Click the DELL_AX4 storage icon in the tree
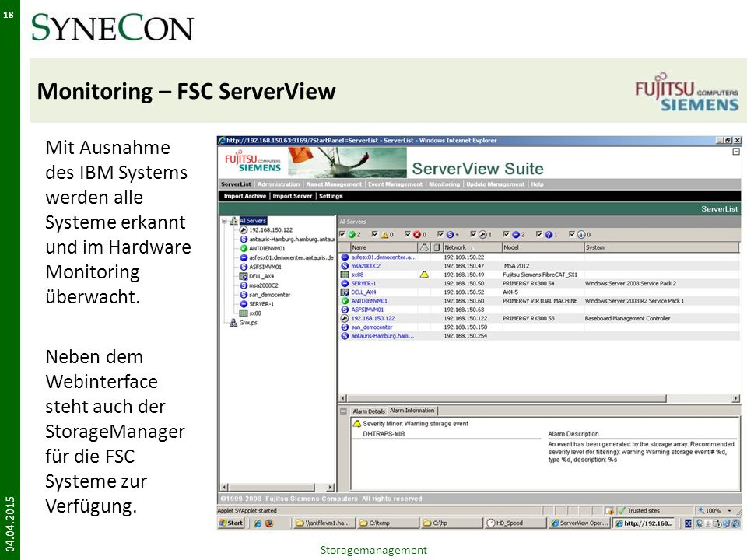This screenshot has width=747, height=560. pos(244,276)
